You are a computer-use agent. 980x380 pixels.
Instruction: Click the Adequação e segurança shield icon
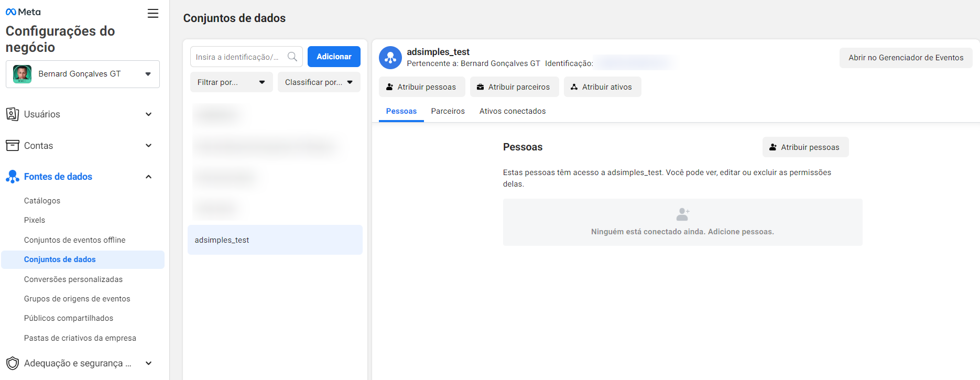13,363
